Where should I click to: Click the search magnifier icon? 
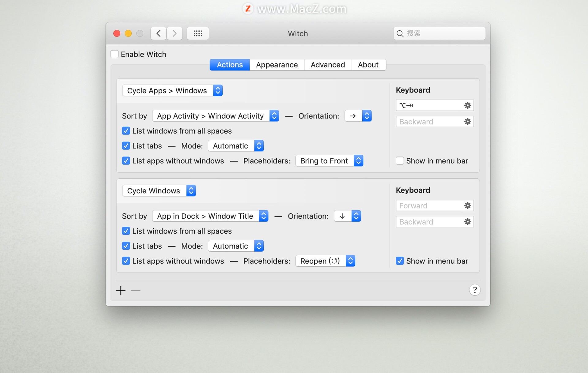coord(400,33)
